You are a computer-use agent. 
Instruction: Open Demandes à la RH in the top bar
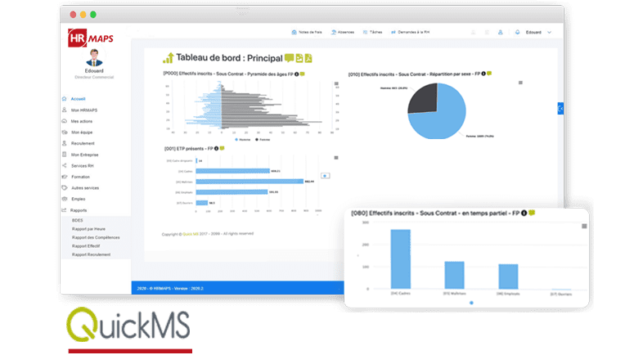coord(410,32)
